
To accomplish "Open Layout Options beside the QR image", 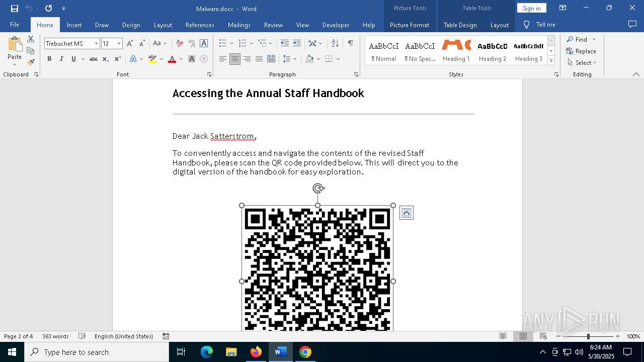I will coord(407,213).
